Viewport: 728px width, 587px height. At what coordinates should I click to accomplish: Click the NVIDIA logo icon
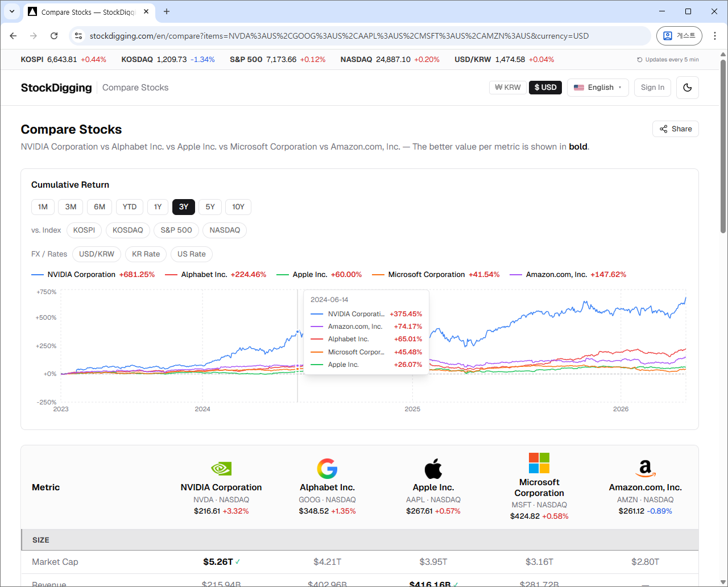pyautogui.click(x=221, y=469)
